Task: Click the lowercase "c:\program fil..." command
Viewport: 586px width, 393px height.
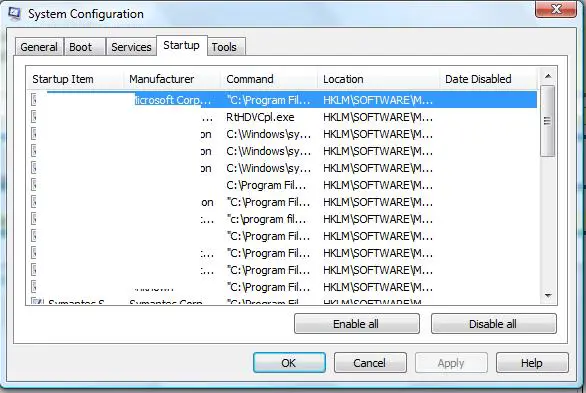Action: [266, 219]
